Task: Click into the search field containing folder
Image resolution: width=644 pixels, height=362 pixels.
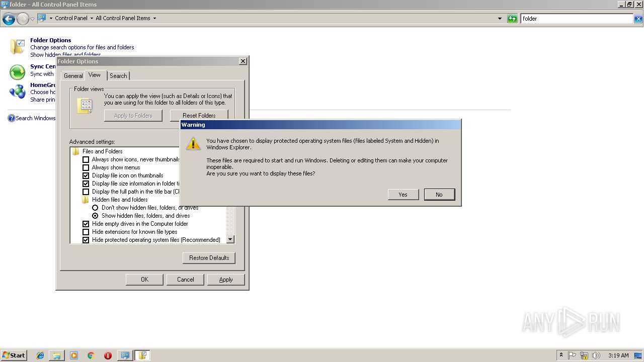Action: pyautogui.click(x=577, y=19)
